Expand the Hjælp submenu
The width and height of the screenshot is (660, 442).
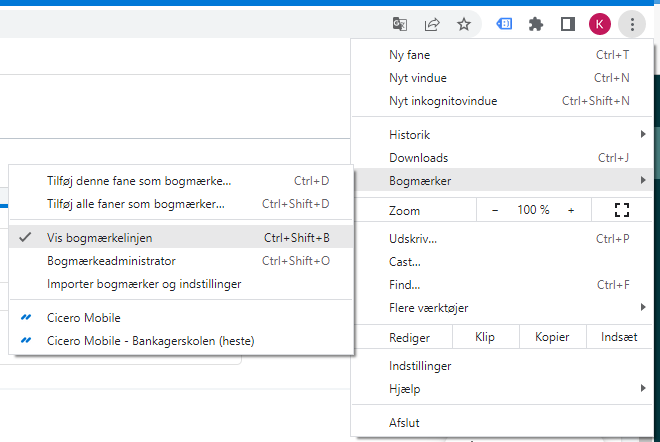click(x=502, y=389)
